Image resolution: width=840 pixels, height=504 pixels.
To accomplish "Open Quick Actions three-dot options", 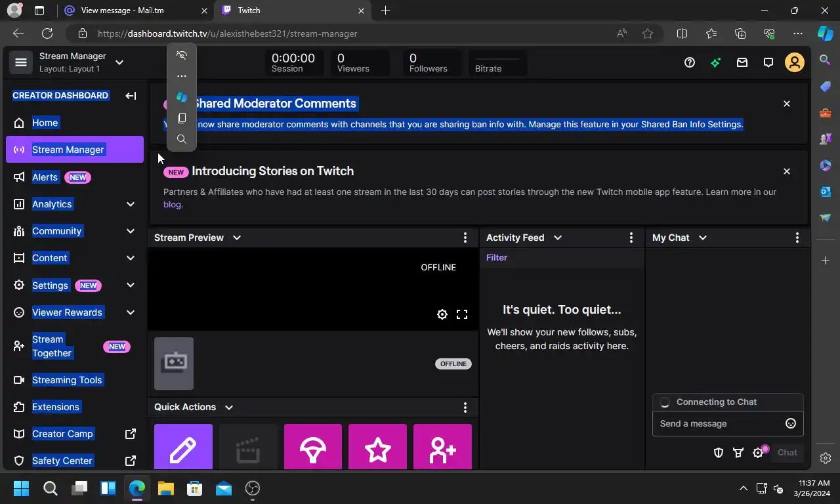I will tap(465, 408).
